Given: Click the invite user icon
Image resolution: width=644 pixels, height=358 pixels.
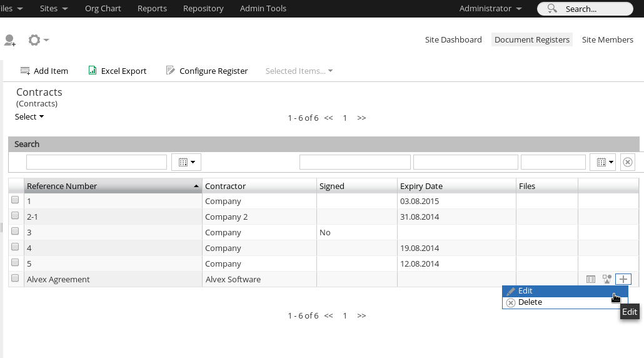Looking at the screenshot, I should tap(9, 40).
